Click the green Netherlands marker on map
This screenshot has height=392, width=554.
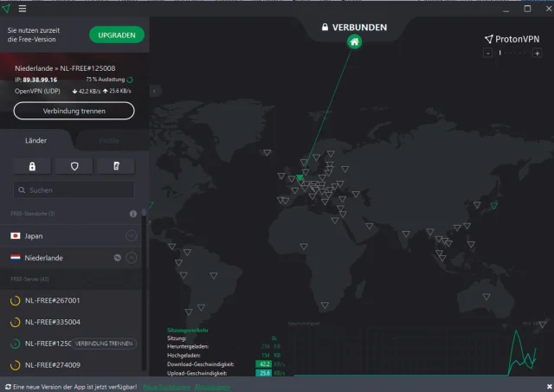300,177
